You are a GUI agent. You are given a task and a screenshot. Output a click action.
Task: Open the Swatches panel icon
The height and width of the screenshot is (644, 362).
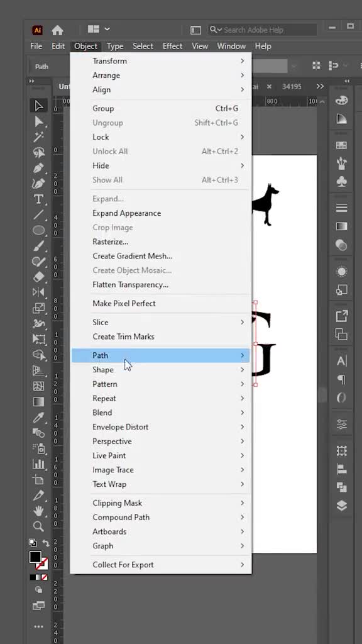point(341,145)
